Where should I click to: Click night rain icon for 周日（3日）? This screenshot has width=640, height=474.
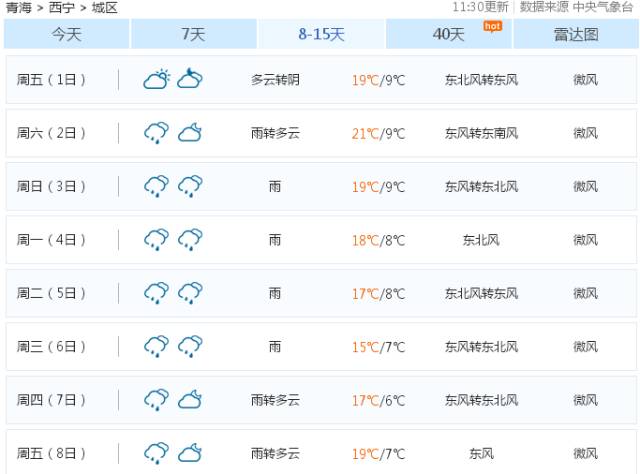tap(190, 186)
